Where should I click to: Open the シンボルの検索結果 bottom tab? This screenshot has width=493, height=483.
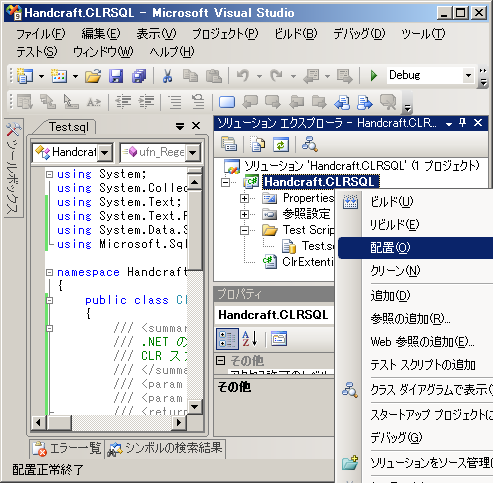tap(165, 448)
